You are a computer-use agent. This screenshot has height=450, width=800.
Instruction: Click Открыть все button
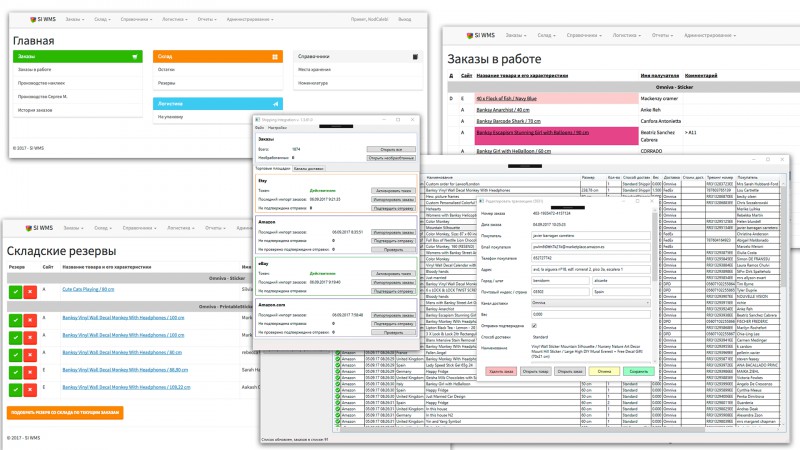pos(391,149)
